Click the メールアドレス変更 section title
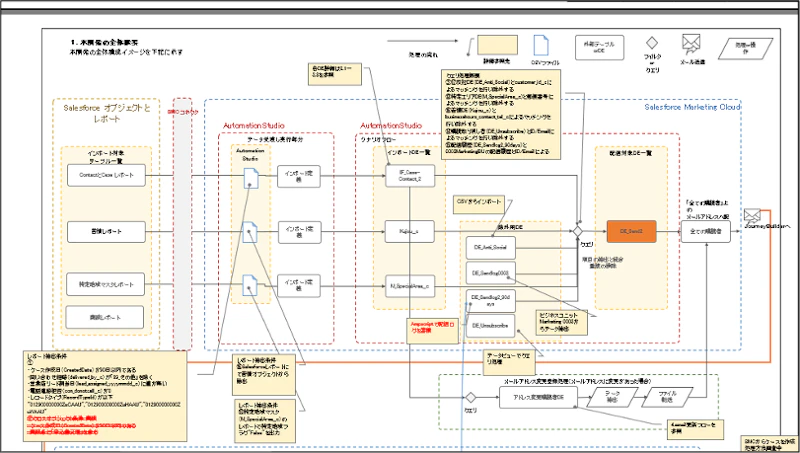The image size is (800, 453). [x=577, y=381]
